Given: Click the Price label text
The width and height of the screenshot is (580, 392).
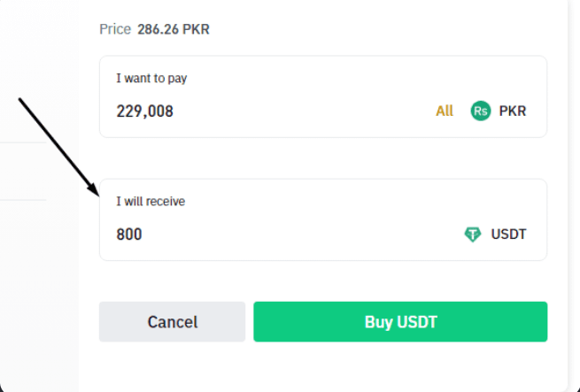Looking at the screenshot, I should pos(115,29).
